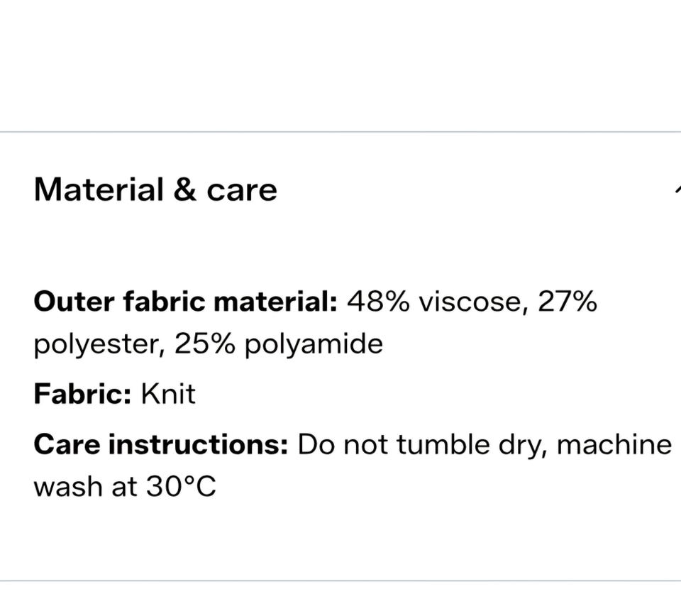Click the word 'Material' in the heading
The image size is (681, 616).
[x=99, y=190]
